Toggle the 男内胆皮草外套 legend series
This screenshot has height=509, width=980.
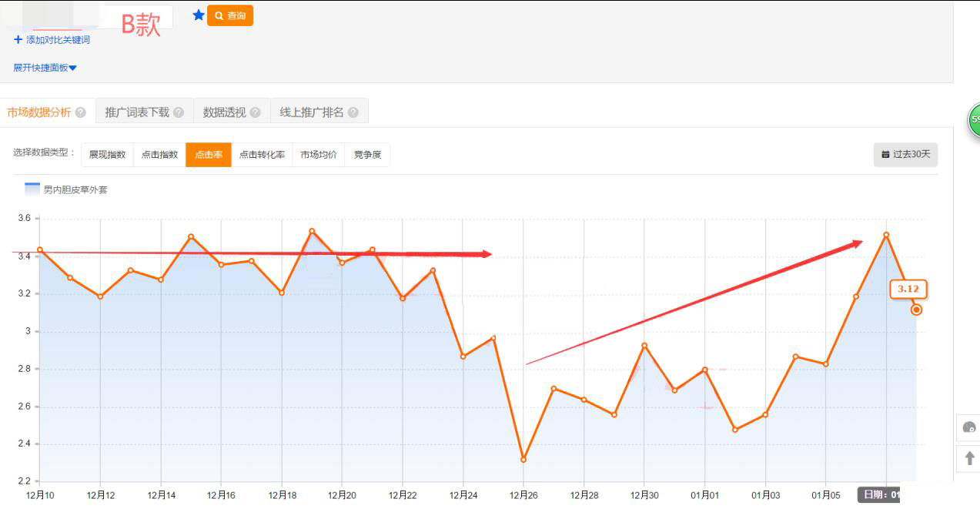pyautogui.click(x=66, y=189)
